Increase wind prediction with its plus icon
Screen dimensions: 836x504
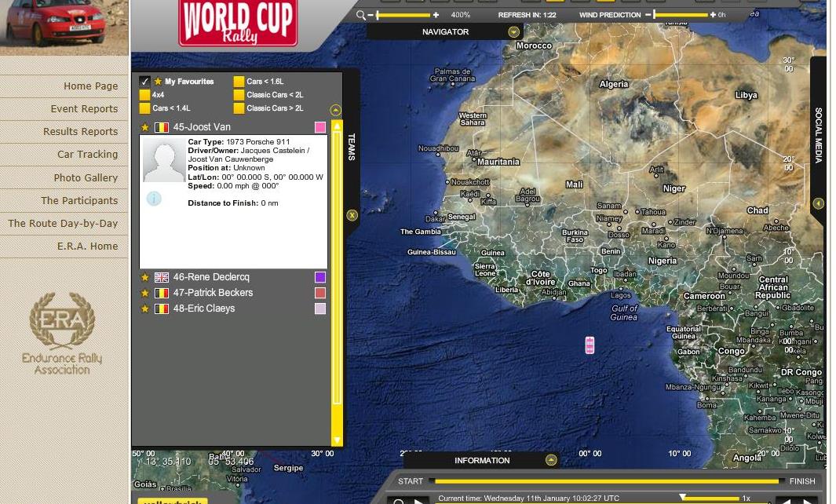(713, 15)
